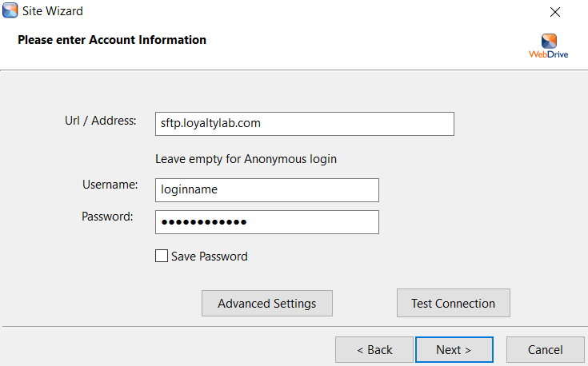Click the 'Site Wizard' window title text

pyautogui.click(x=54, y=11)
